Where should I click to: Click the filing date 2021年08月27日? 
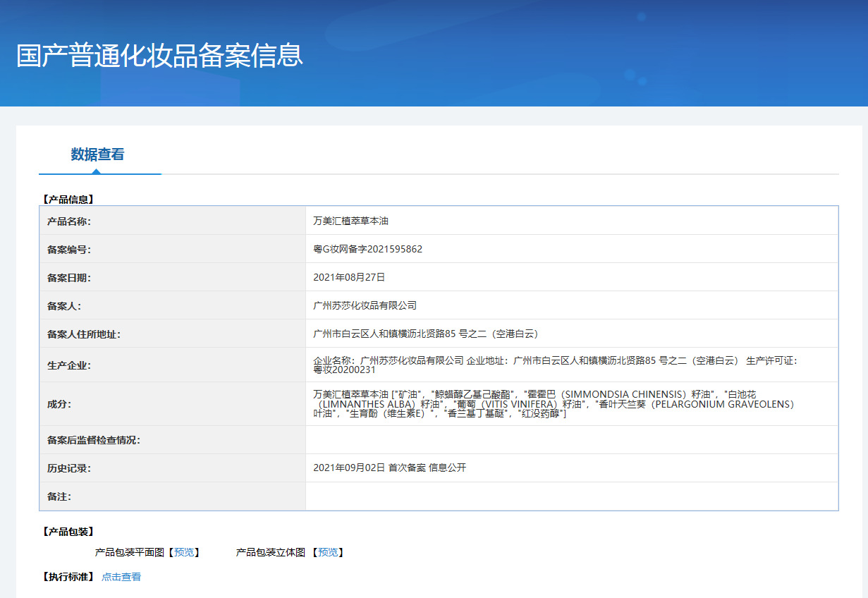point(349,277)
